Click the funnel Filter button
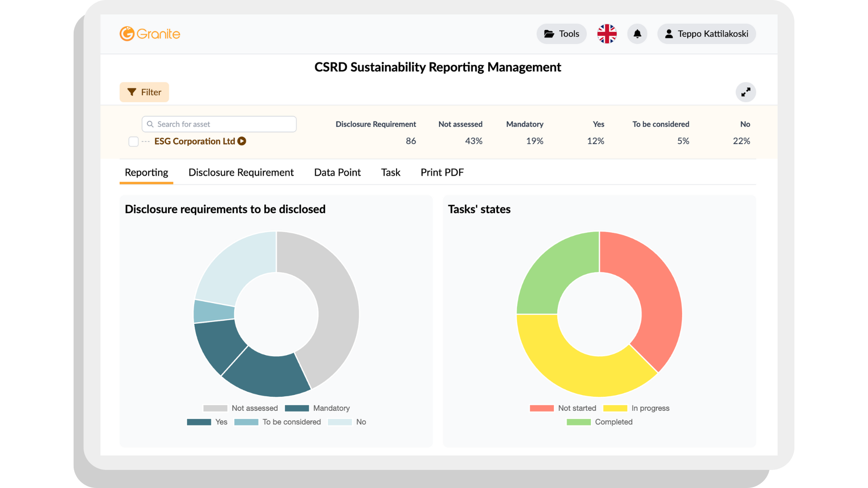Screen dimensions: 868x488 (144, 92)
